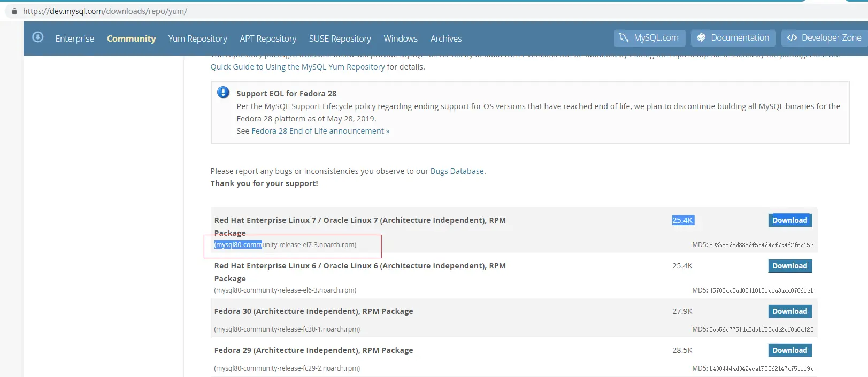Go to Yum Repository tab
The width and height of the screenshot is (868, 377).
pos(197,39)
